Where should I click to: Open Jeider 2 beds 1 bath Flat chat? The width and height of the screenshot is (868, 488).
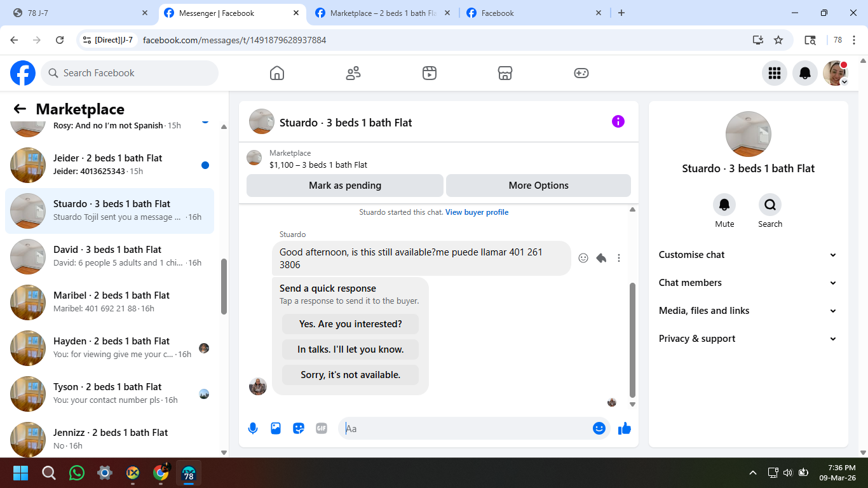(x=109, y=165)
